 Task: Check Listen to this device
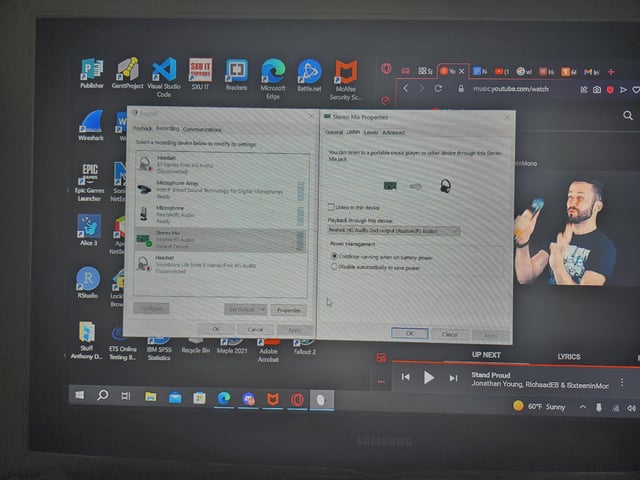pos(331,207)
